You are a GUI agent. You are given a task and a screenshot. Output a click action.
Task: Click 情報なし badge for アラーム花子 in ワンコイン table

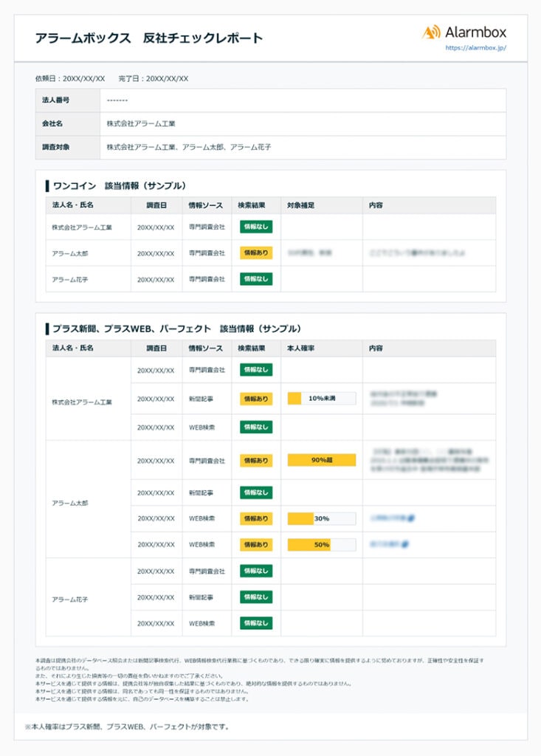click(255, 279)
